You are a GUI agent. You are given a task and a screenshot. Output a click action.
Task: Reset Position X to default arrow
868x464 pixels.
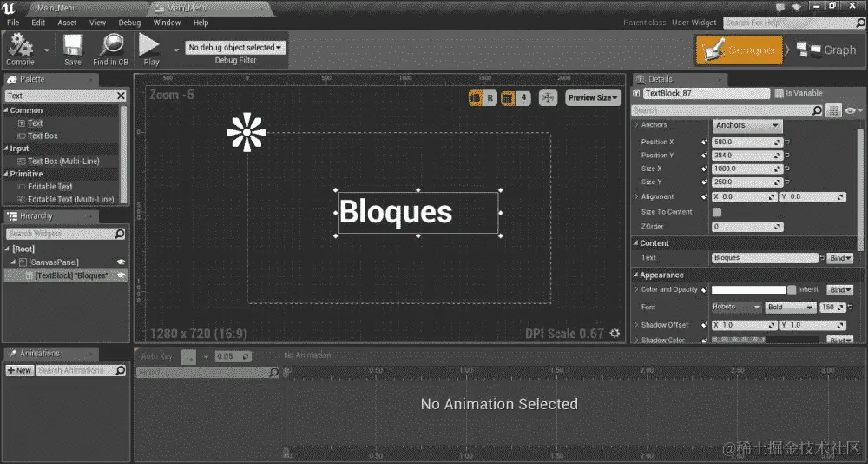coord(788,142)
